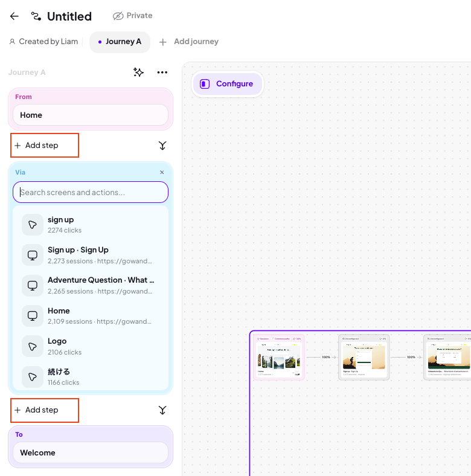Click the sparkle AI icon for Journey A
The height and width of the screenshot is (476, 471).
tap(138, 72)
